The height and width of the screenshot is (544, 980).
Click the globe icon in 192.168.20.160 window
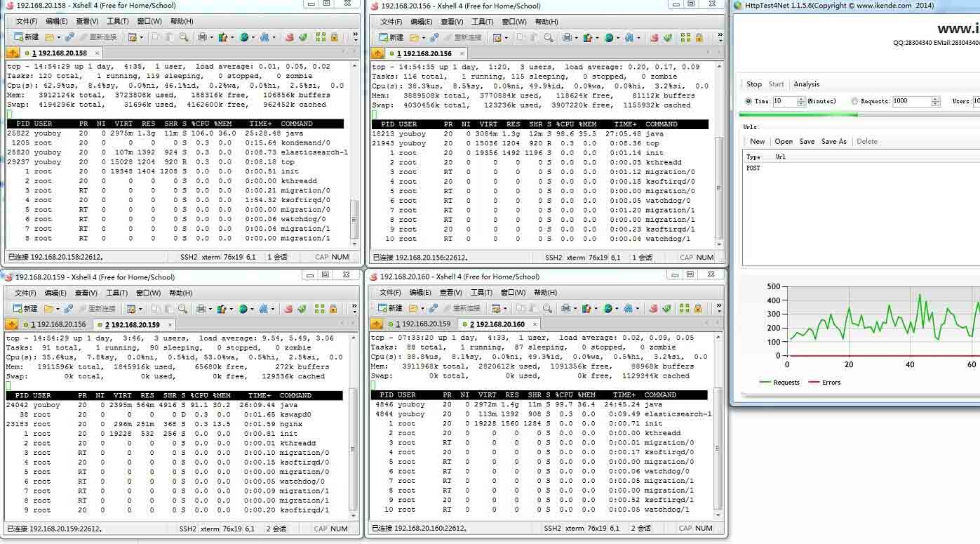608,308
